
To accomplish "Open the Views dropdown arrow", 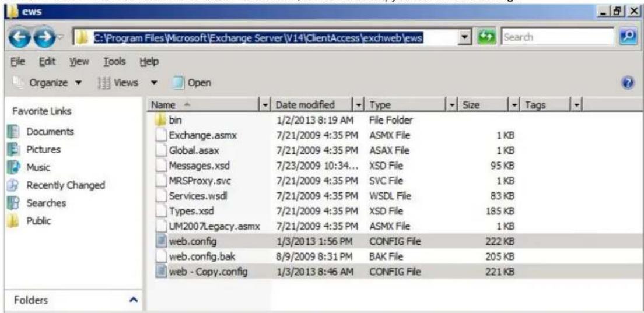I will [153, 83].
